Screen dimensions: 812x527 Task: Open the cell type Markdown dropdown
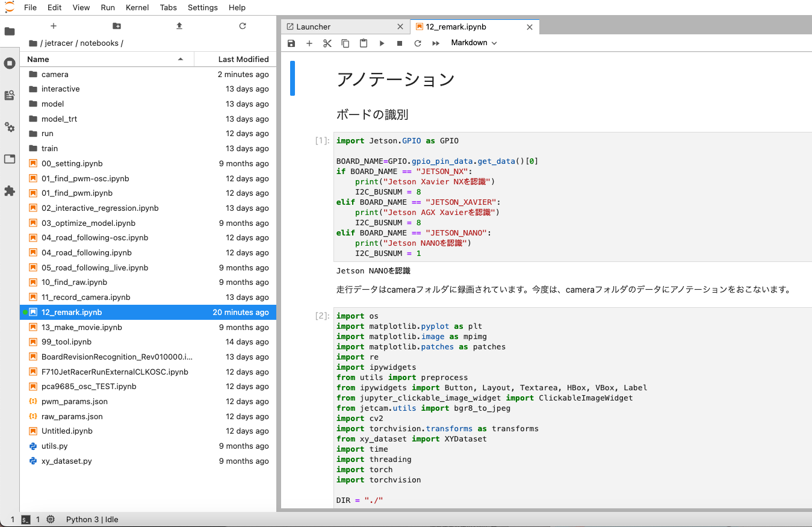click(x=474, y=43)
